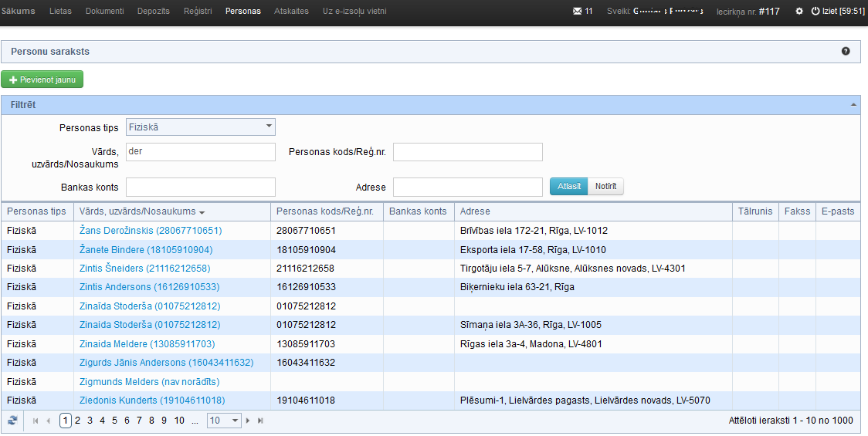Click the Personas kods/Reģ.nr. input field
Viewport: 868px width, 436px height.
point(468,152)
